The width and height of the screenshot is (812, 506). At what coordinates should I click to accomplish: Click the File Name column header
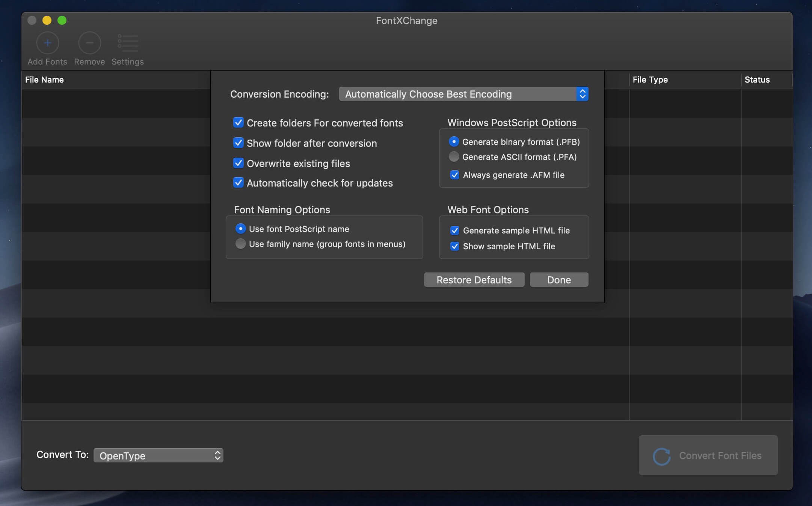coord(44,80)
